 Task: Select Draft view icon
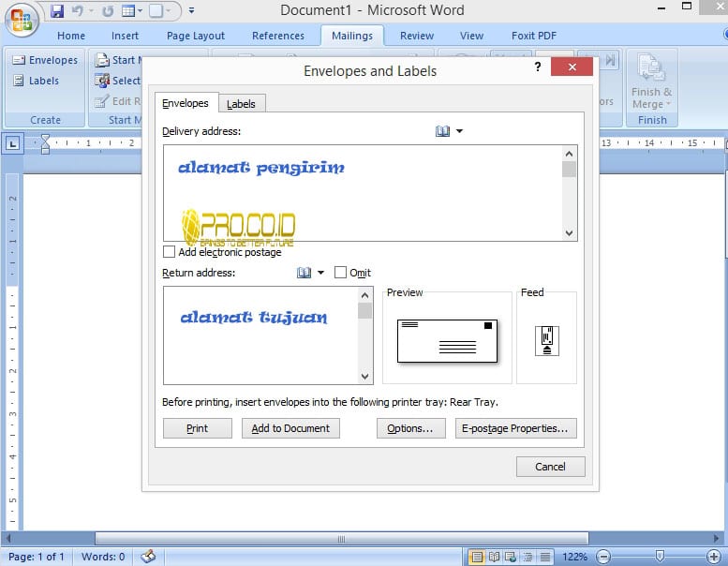pyautogui.click(x=545, y=557)
